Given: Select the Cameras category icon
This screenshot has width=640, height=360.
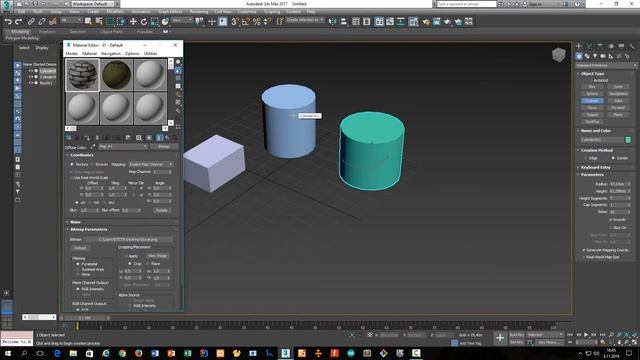Looking at the screenshot, I should click(x=603, y=56).
